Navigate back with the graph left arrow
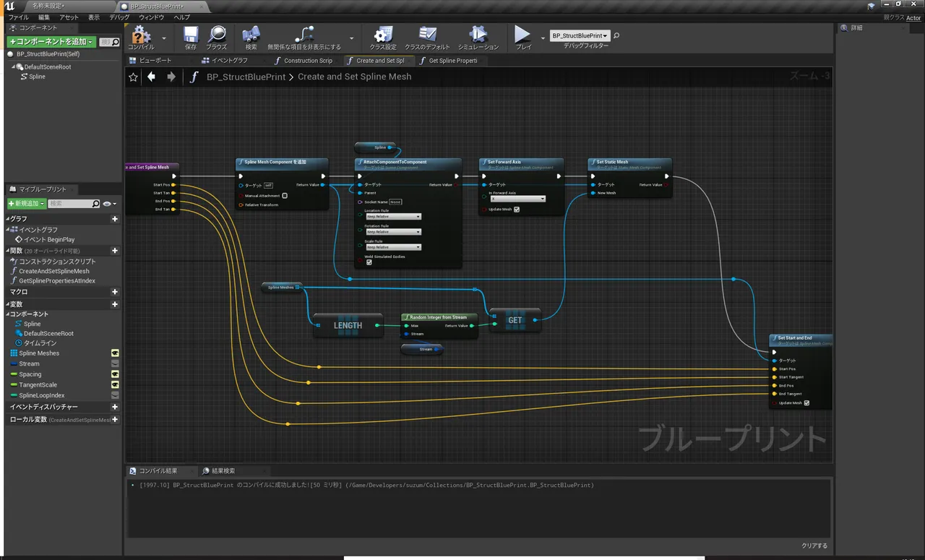925x560 pixels. 151,76
